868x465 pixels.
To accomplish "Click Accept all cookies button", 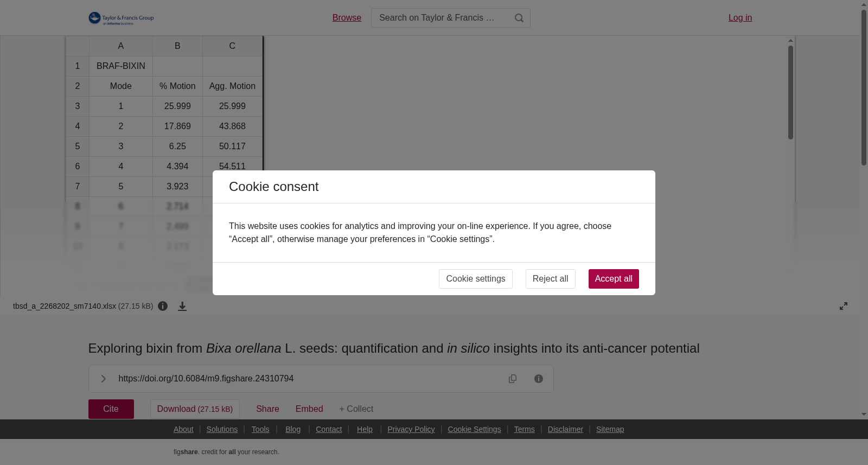I will [614, 279].
